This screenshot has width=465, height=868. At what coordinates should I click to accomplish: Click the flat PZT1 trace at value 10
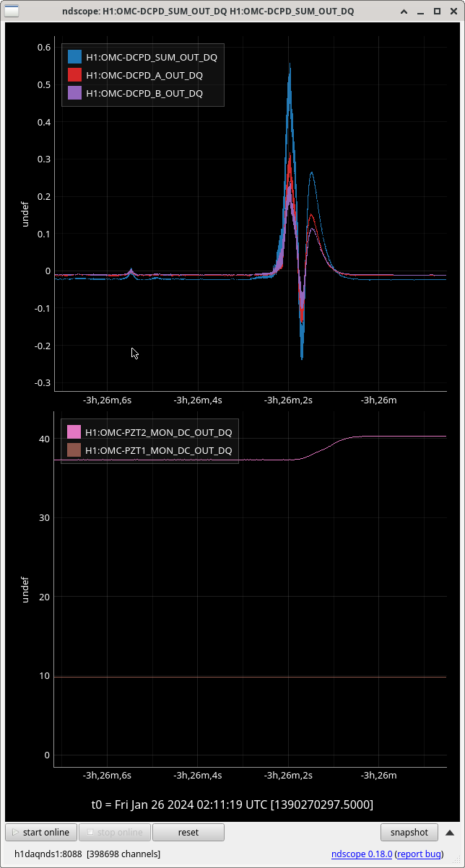[x=250, y=677]
